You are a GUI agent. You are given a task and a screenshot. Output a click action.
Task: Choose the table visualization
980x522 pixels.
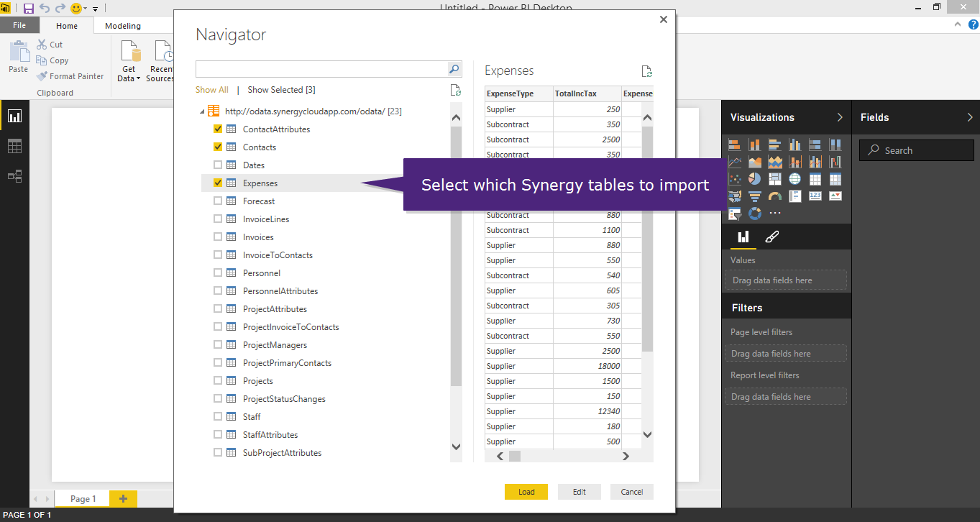point(815,179)
